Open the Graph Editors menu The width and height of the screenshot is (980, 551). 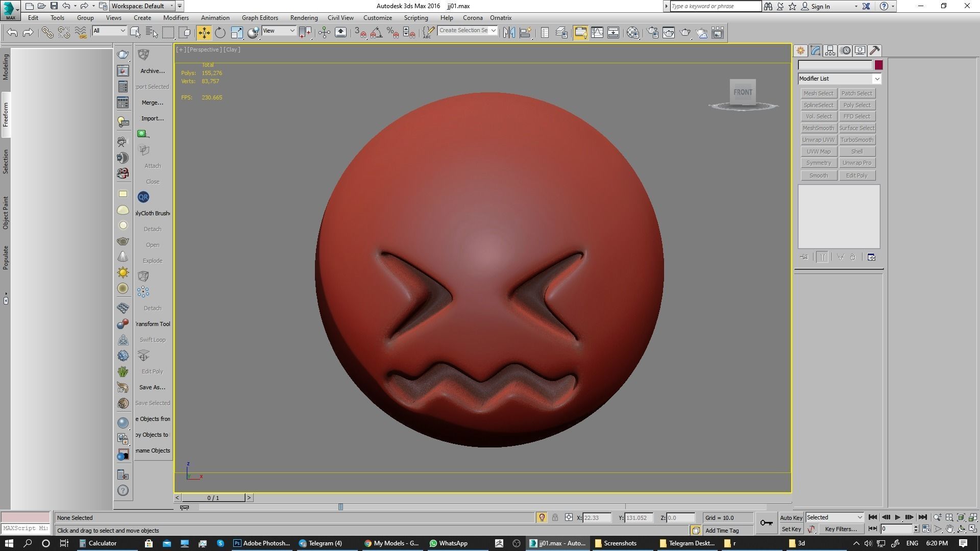point(260,18)
